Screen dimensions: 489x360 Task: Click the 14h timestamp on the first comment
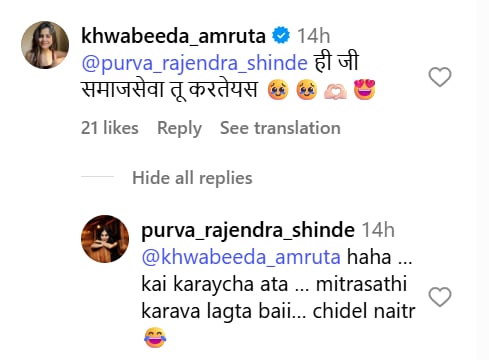pyautogui.click(x=314, y=36)
